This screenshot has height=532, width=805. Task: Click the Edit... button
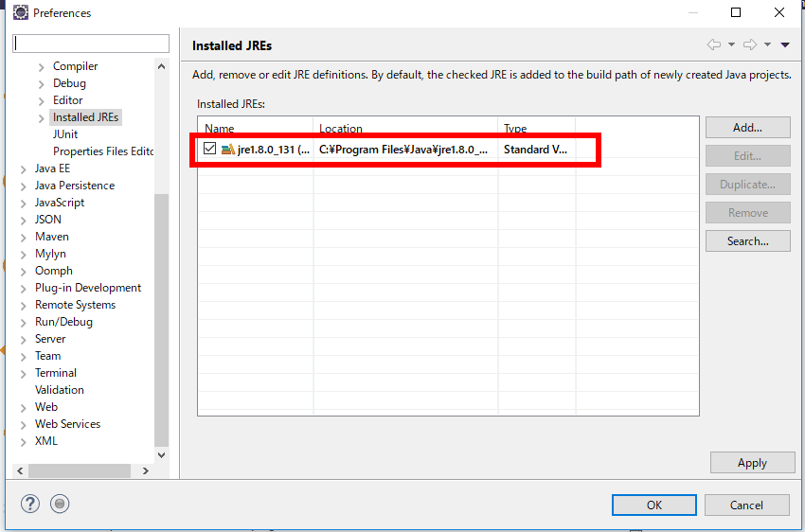click(x=747, y=156)
